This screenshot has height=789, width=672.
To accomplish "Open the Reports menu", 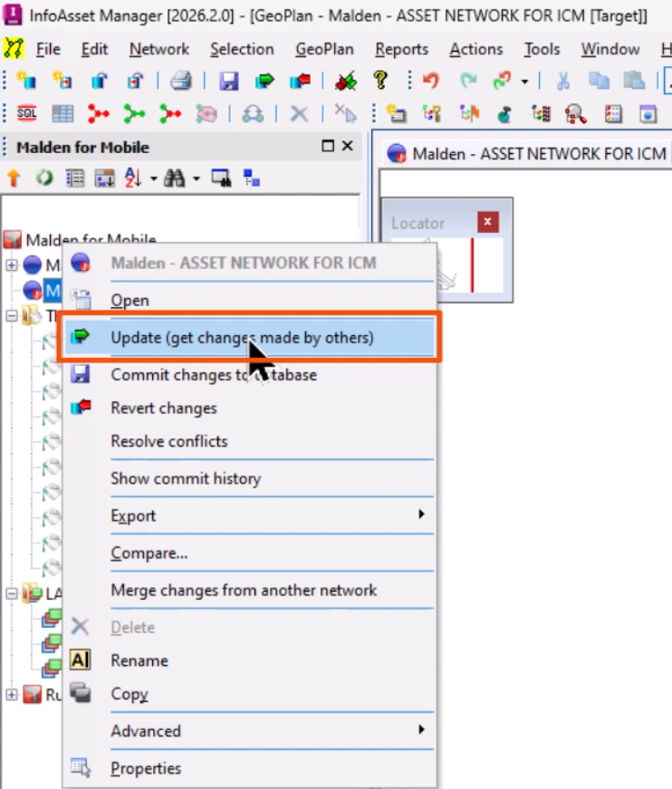I will [x=401, y=49].
